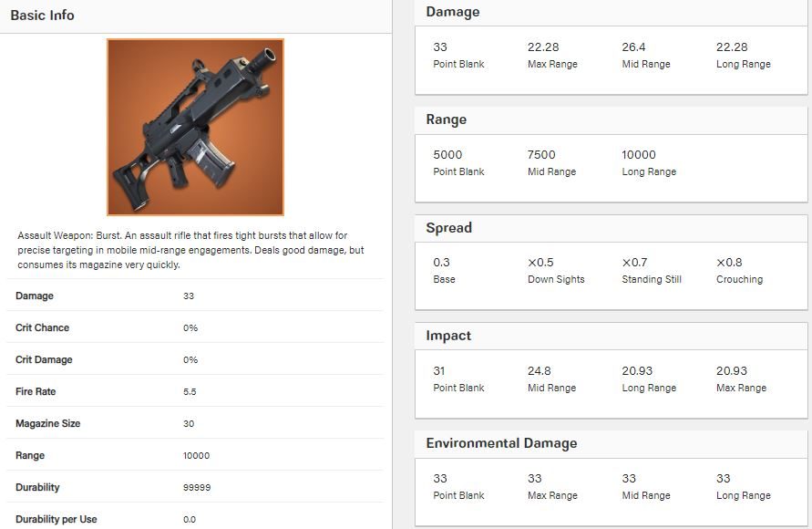Open the Range section heading

pyautogui.click(x=446, y=119)
